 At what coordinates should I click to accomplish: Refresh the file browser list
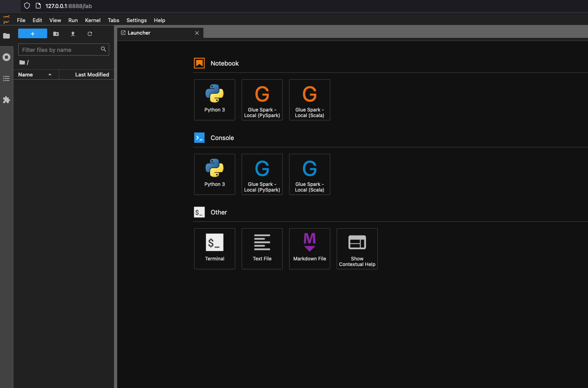point(90,34)
